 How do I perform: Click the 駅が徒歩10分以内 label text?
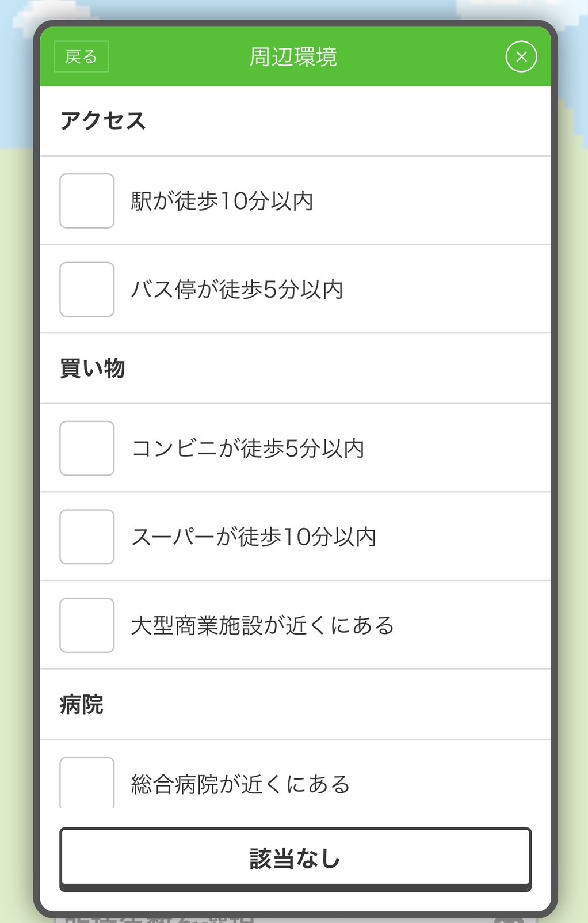[x=222, y=201]
